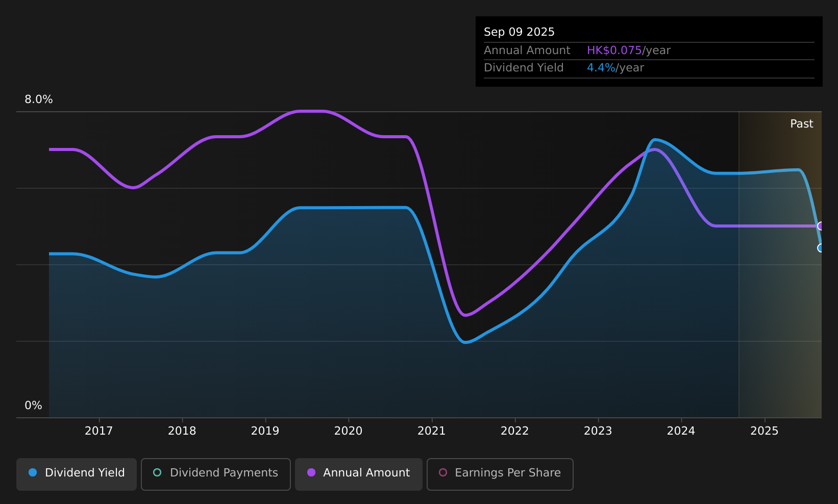
Task: Select the 2019 x-axis label
Action: click(x=265, y=431)
